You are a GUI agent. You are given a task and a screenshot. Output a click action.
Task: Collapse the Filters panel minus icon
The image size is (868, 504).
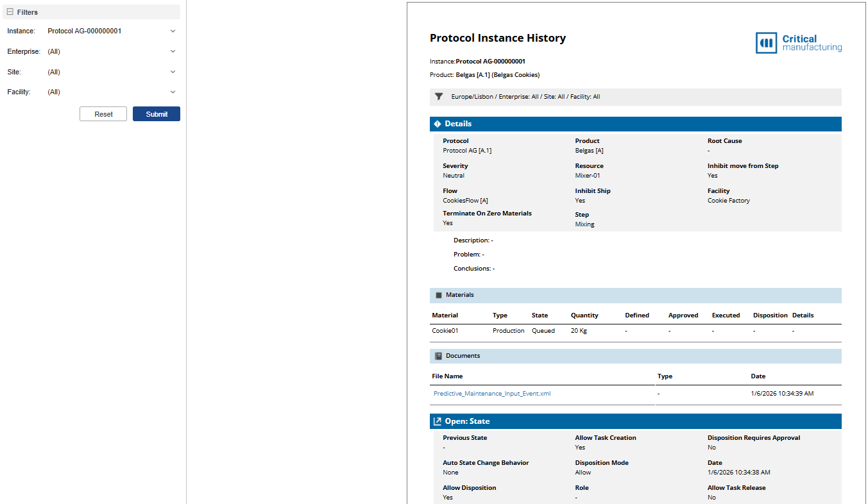(10, 12)
